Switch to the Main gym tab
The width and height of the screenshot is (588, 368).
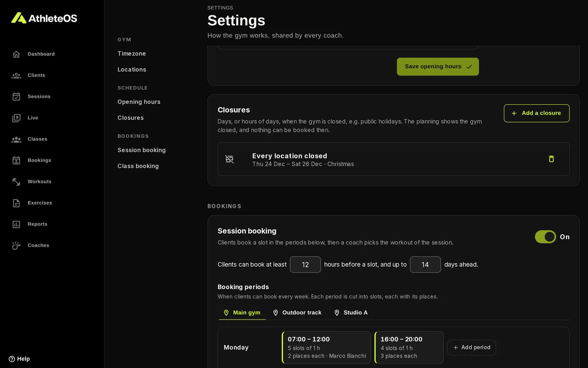(x=242, y=312)
